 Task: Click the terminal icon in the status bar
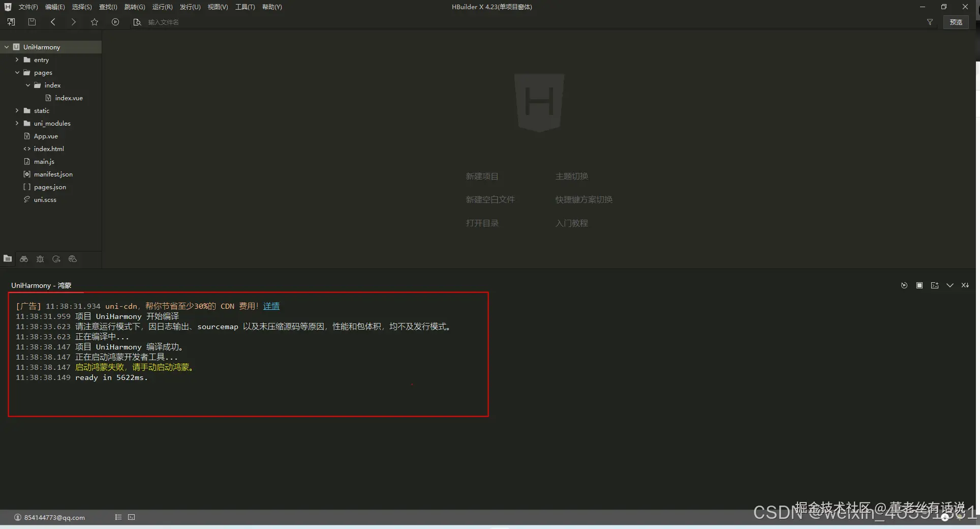pyautogui.click(x=132, y=517)
